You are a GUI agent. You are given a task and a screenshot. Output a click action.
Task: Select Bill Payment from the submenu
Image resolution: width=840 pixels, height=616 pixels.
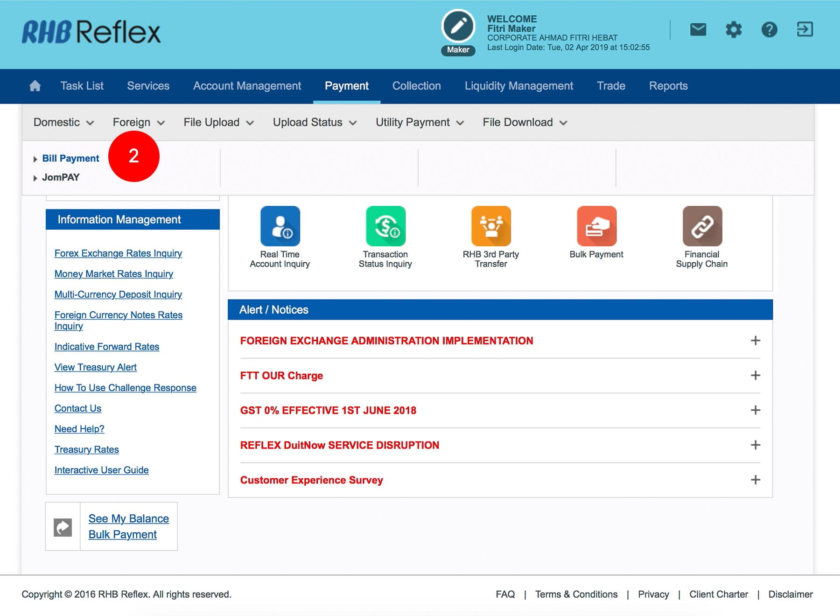(70, 158)
